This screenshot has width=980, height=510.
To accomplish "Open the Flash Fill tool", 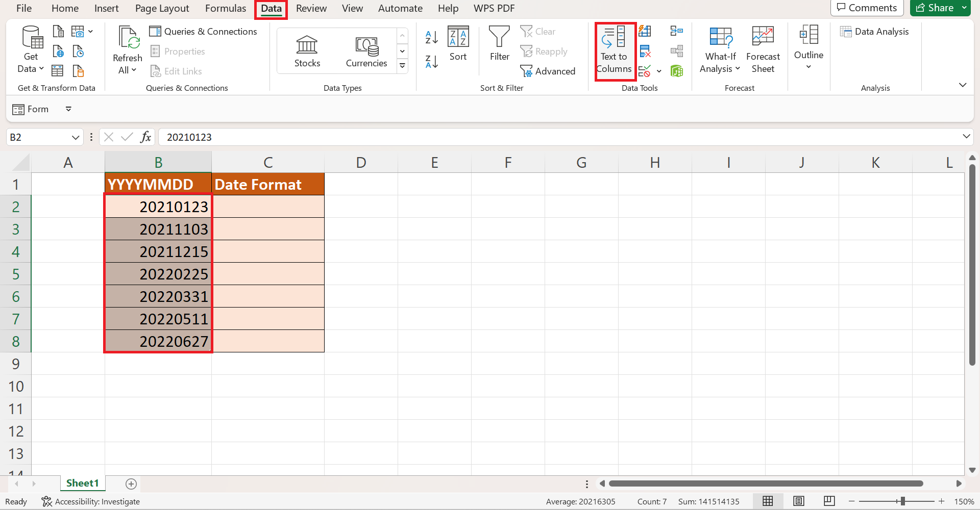I will pos(645,31).
